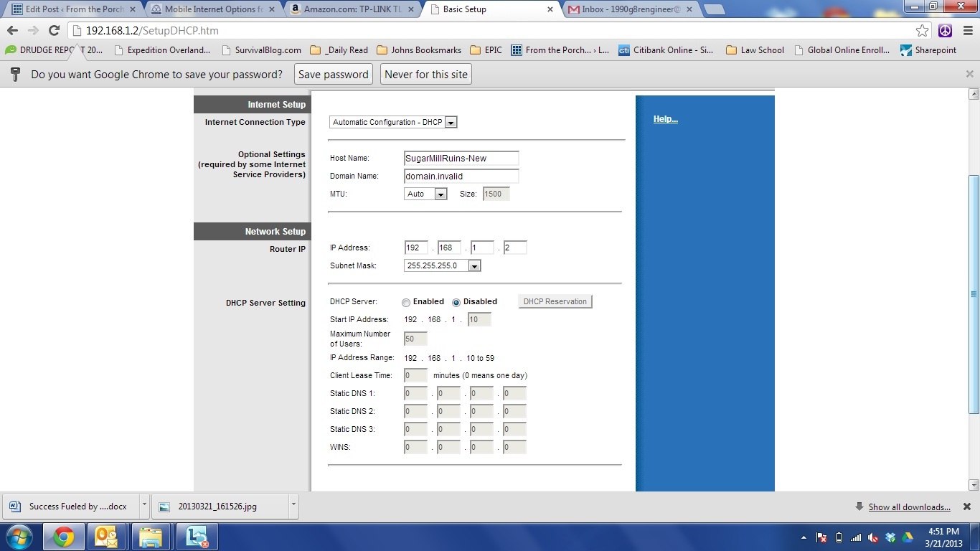Click the peace sign extension icon

pos(945,30)
